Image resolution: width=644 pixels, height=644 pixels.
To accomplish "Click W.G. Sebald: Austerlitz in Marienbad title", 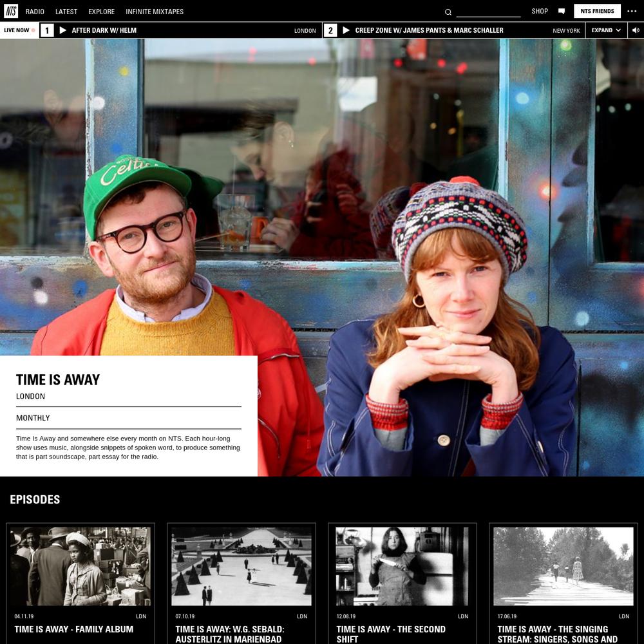I will coord(230,634).
